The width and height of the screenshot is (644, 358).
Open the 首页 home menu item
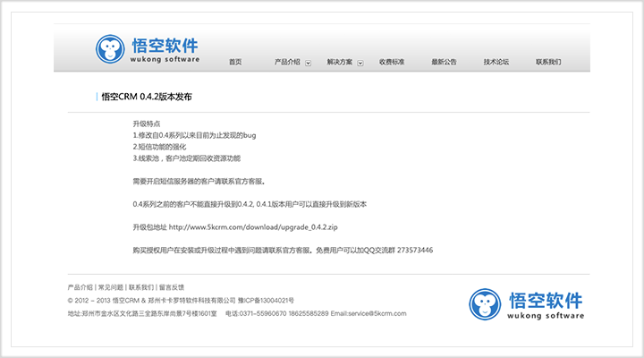(x=235, y=62)
